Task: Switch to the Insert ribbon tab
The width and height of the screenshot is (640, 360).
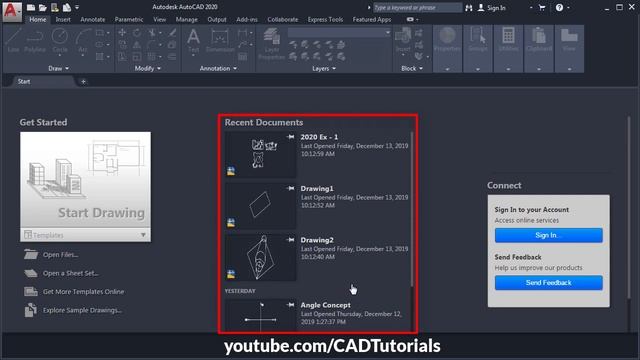Action: click(x=63, y=19)
